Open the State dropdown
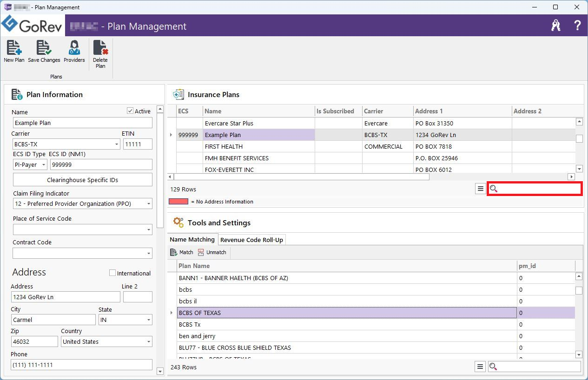Image resolution: width=588 pixels, height=380 pixels. (x=149, y=320)
